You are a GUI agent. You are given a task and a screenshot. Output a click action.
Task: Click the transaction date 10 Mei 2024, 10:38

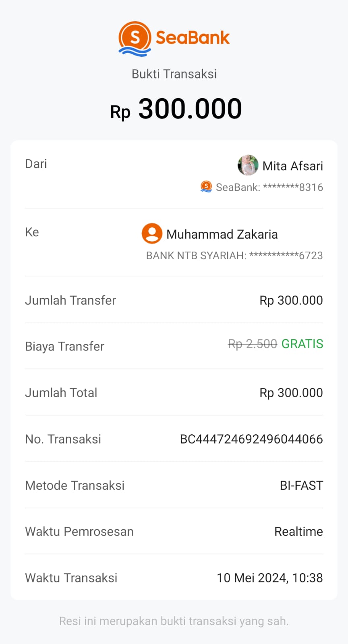(270, 578)
